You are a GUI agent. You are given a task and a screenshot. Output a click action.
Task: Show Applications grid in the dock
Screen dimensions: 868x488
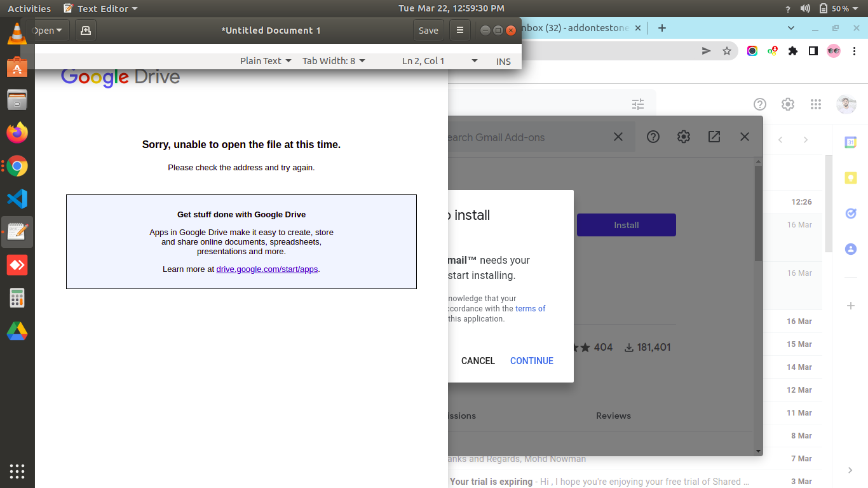[x=17, y=471]
